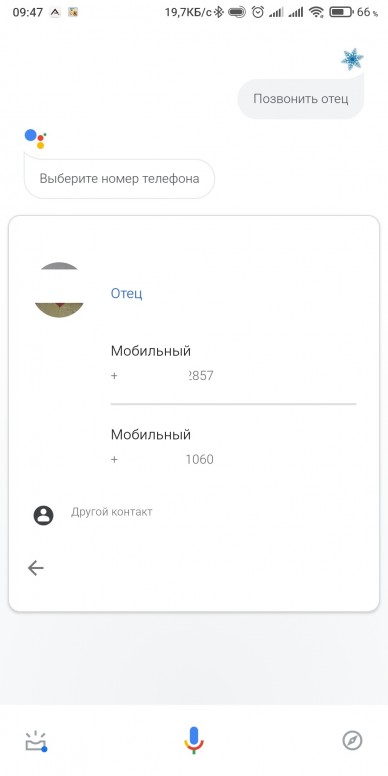Tap the person icon for another contact
Screen dimensions: 388x776
(x=44, y=516)
